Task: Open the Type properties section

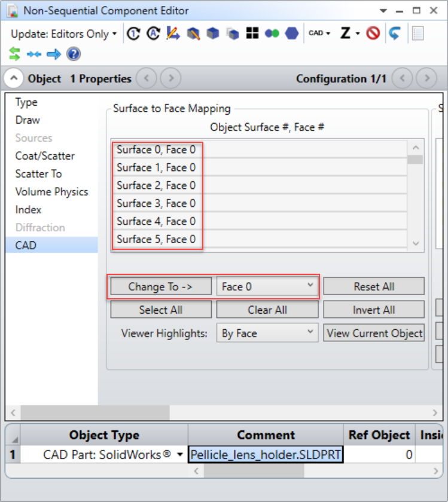Action: pos(26,102)
